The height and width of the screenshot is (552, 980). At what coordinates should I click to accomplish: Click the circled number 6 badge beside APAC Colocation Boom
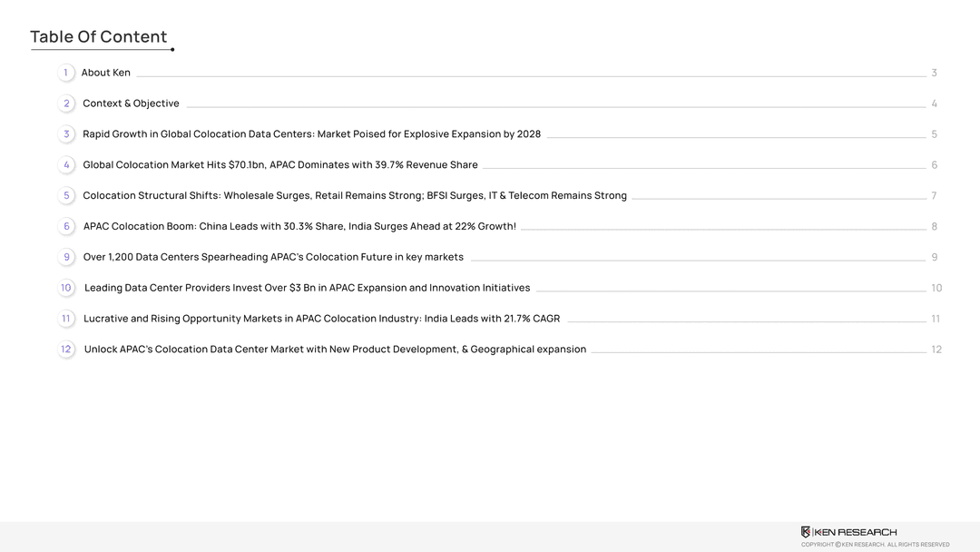click(x=66, y=226)
